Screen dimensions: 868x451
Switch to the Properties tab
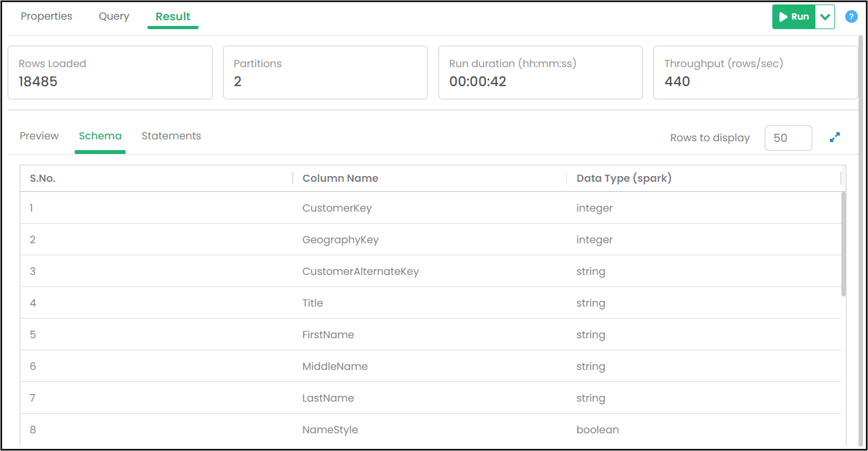46,16
